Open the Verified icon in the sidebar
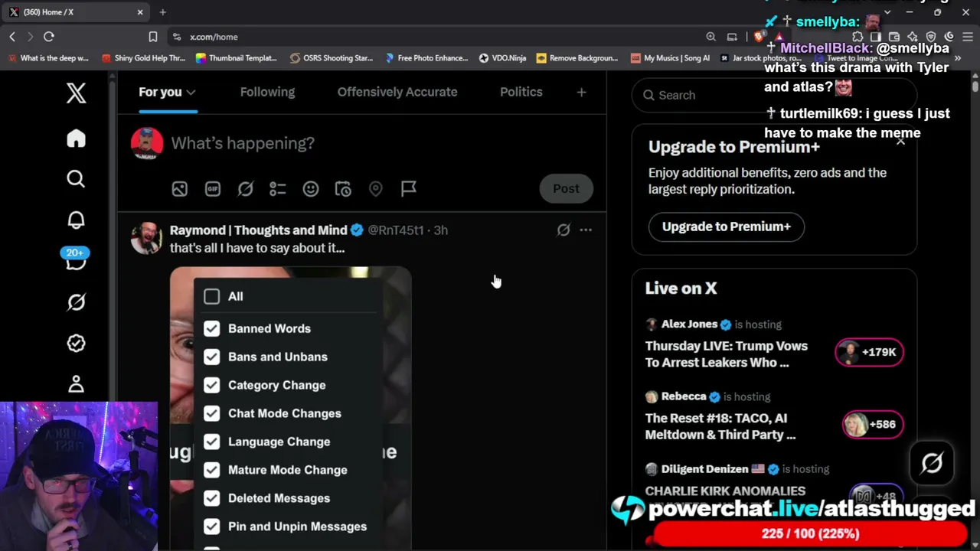980x551 pixels. [76, 343]
